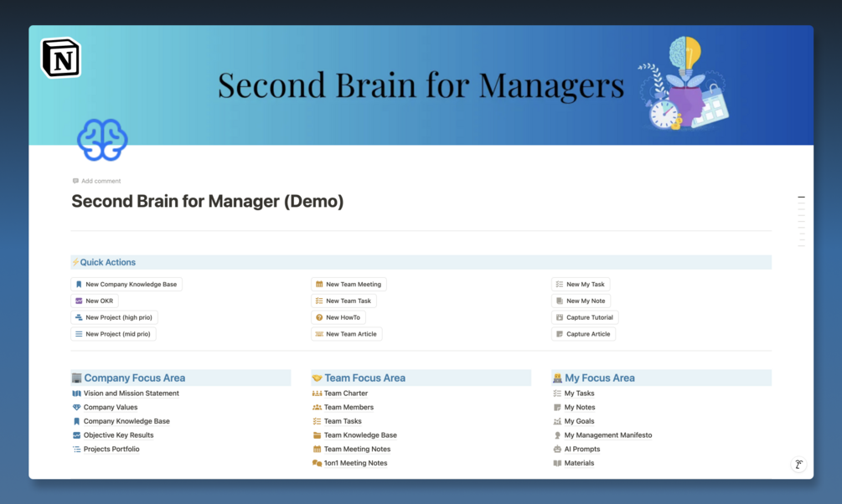This screenshot has height=504, width=842.
Task: Open the AI Prompts page
Action: (582, 450)
